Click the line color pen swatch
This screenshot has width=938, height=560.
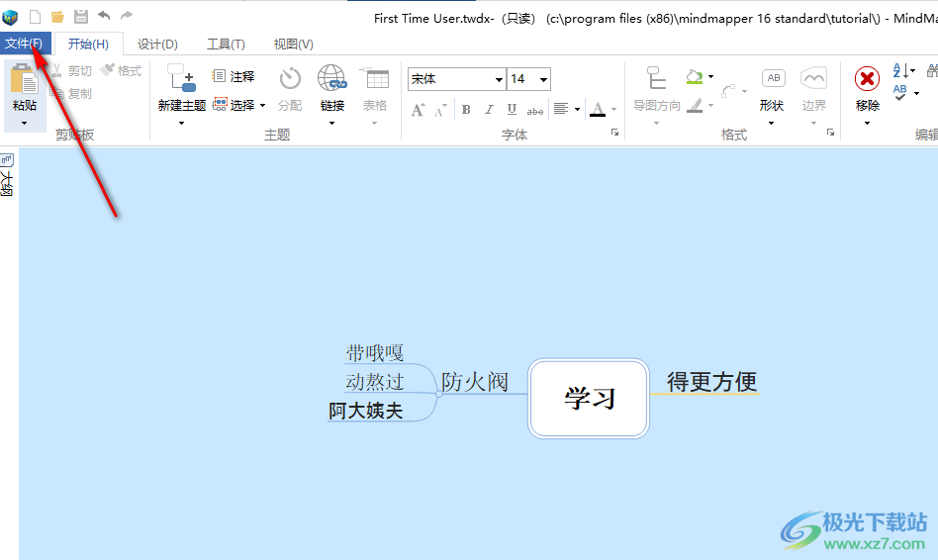(695, 106)
